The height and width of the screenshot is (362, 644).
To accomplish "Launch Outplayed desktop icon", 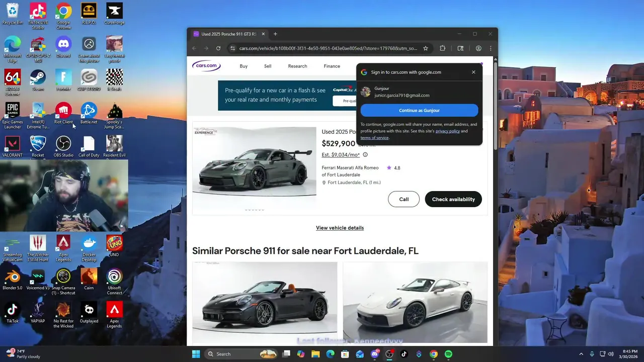I will [89, 312].
